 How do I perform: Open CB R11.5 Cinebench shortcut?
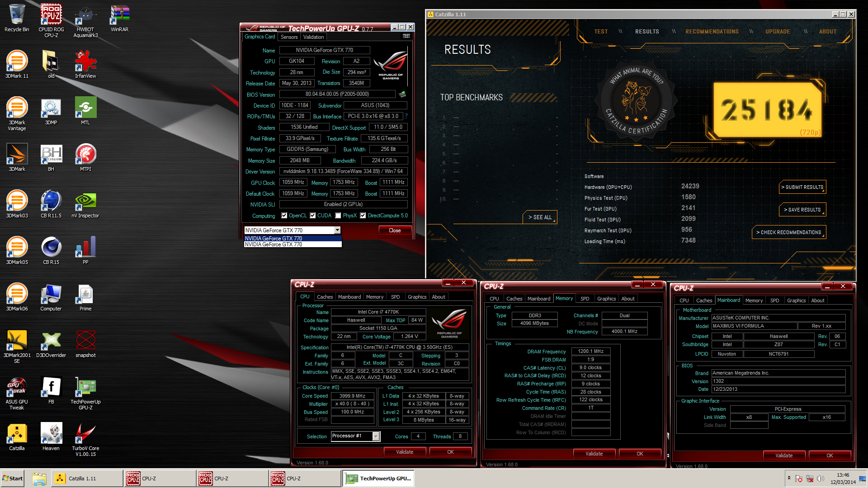pyautogui.click(x=51, y=204)
